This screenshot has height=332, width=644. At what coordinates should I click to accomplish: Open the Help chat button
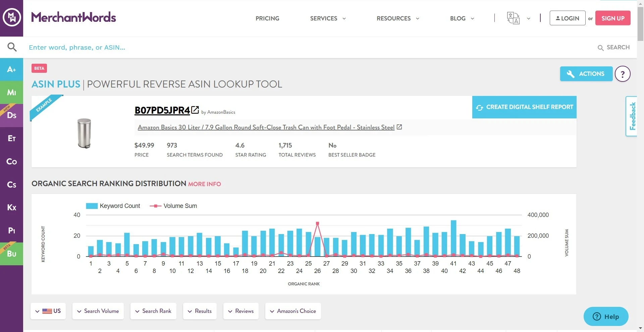click(x=606, y=316)
